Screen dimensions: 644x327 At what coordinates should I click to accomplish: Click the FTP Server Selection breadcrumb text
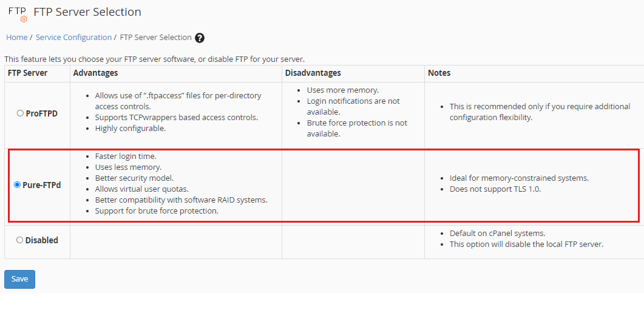click(x=155, y=38)
